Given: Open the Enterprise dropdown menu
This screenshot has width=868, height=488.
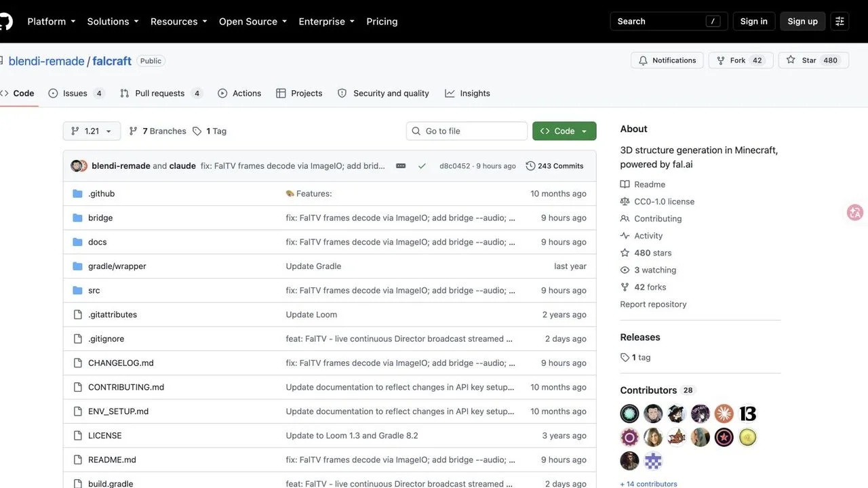Looking at the screenshot, I should [x=327, y=22].
